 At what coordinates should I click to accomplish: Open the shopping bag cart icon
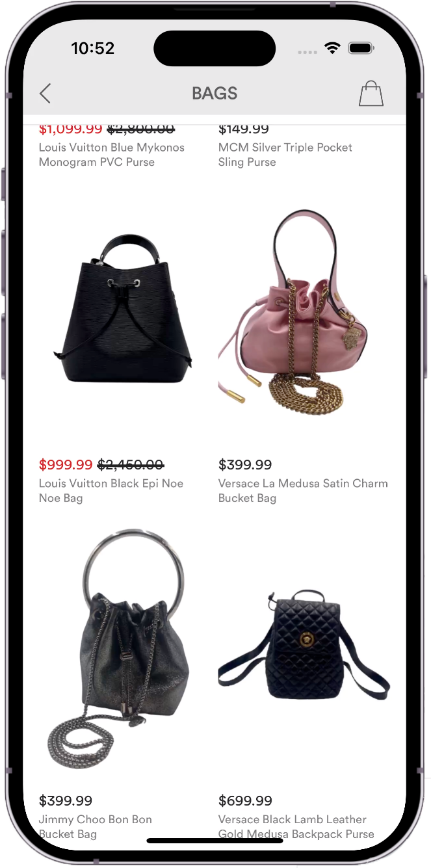coord(371,94)
